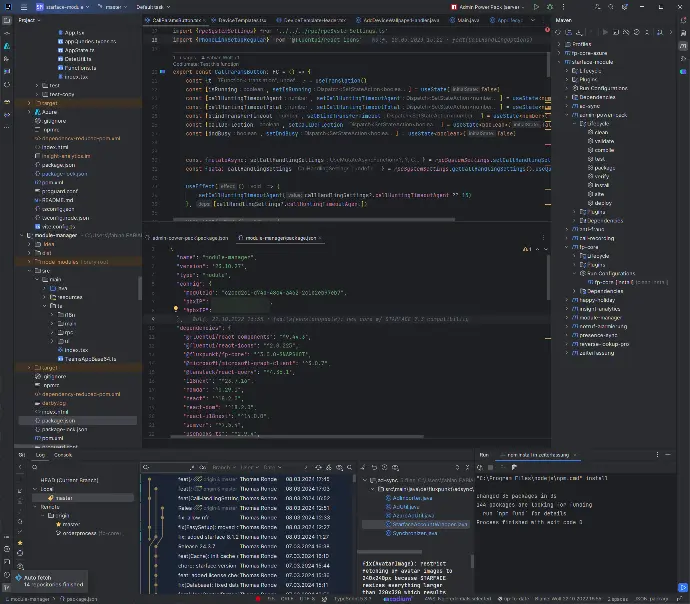Open the Project tool window from the left stripe
690x604 pixels.
pyautogui.click(x=7, y=21)
